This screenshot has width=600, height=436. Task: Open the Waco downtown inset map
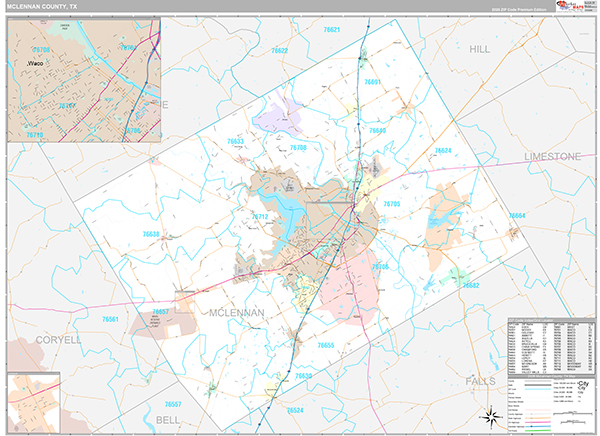click(x=84, y=81)
